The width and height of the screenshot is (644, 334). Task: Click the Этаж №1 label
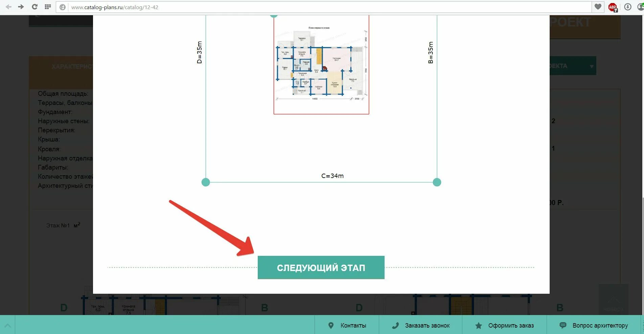tap(58, 225)
